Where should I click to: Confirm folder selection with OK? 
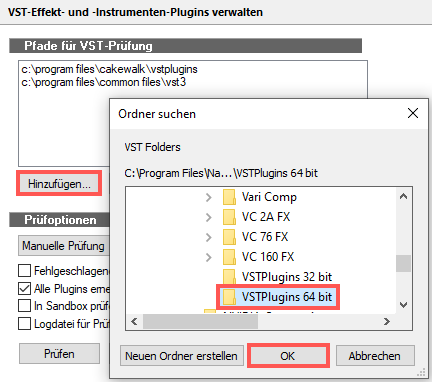pyautogui.click(x=288, y=356)
